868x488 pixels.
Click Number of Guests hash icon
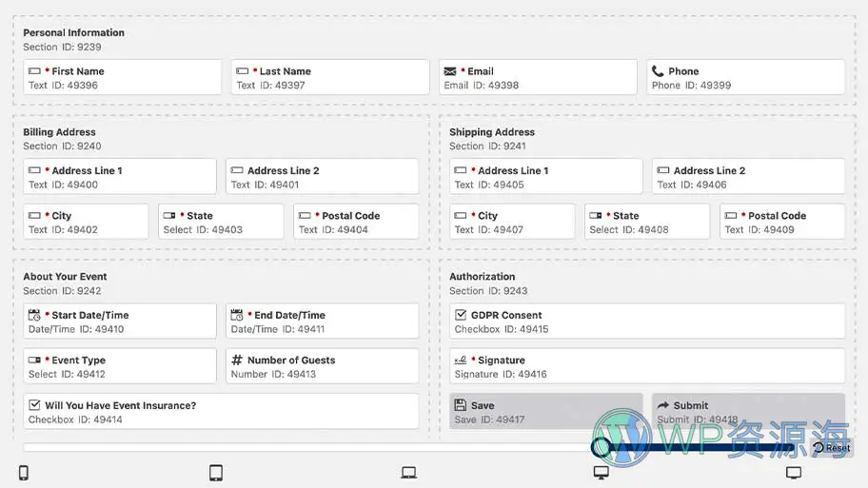(237, 361)
